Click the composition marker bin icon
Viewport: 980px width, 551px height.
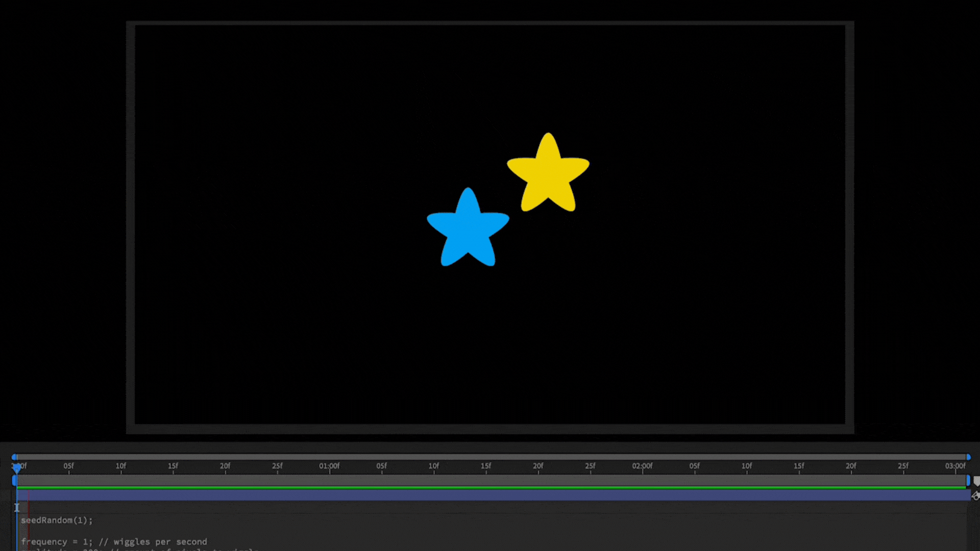(x=976, y=481)
